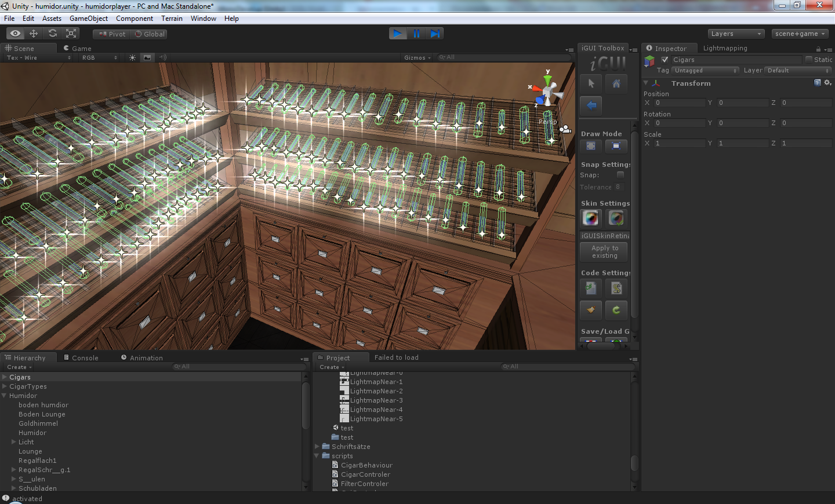835x504 pixels.
Task: Open the Gizmos dropdown
Action: [x=418, y=57]
